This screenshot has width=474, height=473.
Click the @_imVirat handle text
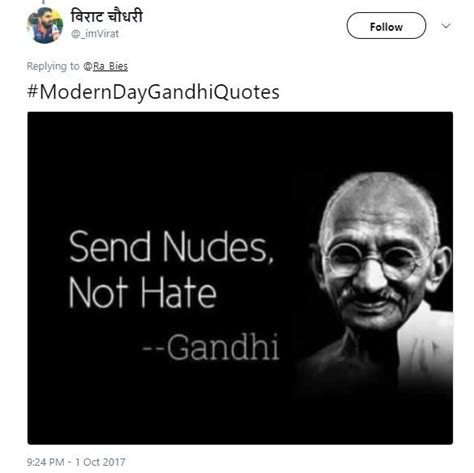pyautogui.click(x=95, y=34)
